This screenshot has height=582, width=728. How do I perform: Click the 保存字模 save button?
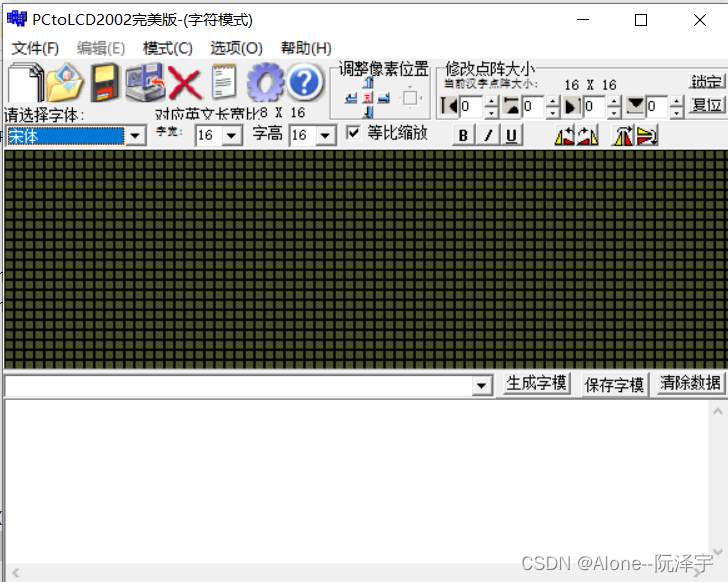click(614, 385)
